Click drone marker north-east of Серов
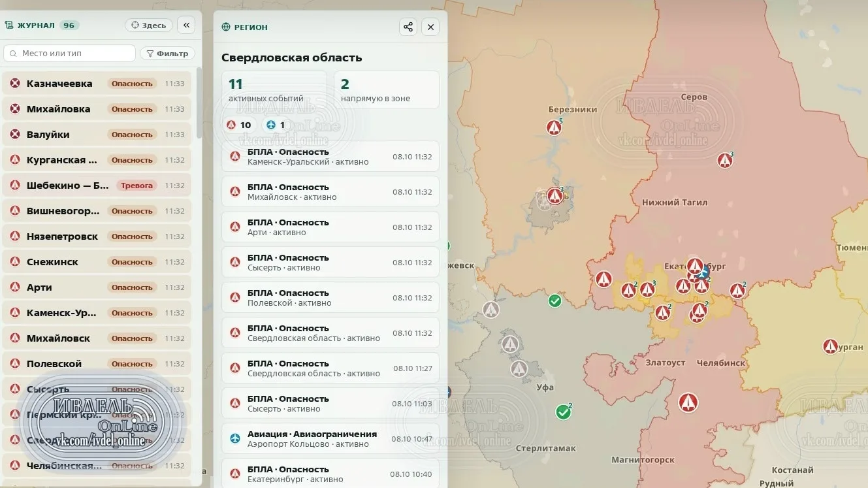Viewport: 868px width, 488px height. tap(724, 160)
